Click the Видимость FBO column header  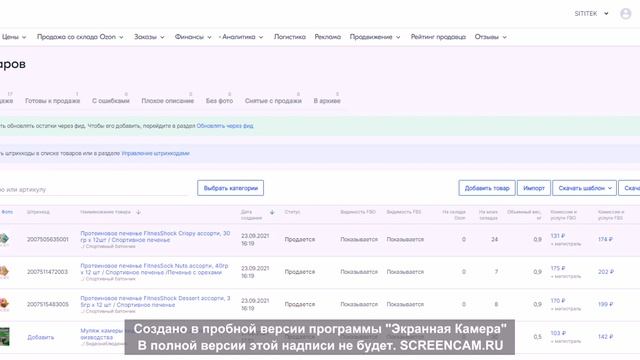358,212
